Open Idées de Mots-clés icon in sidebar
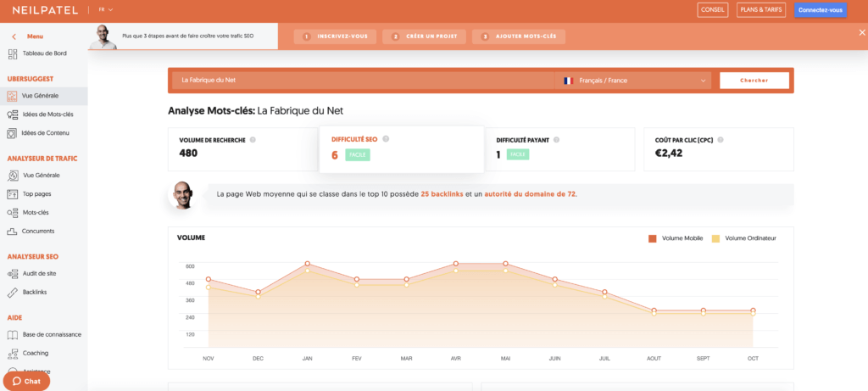The image size is (868, 391). point(13,115)
